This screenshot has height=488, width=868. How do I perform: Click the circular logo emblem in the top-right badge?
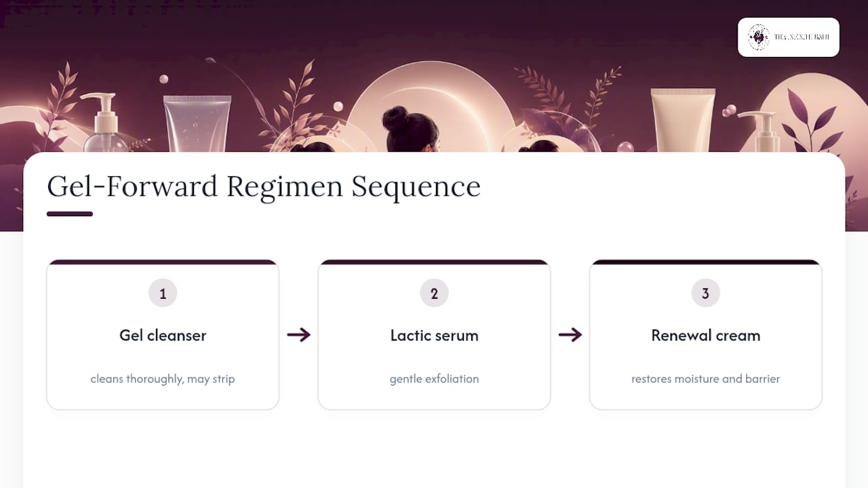758,37
